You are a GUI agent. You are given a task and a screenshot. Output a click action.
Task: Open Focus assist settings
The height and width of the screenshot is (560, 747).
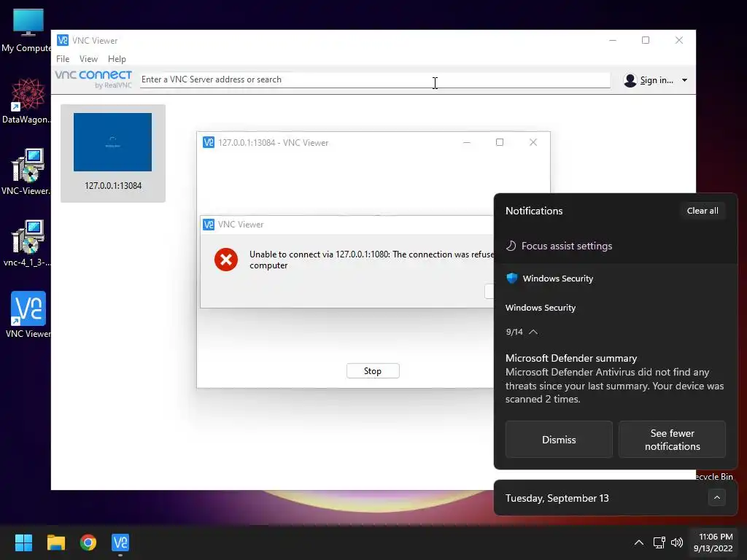pyautogui.click(x=566, y=246)
